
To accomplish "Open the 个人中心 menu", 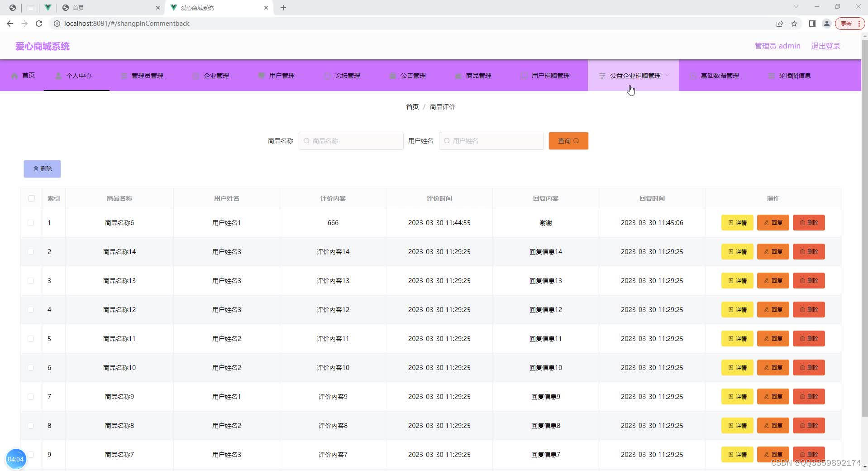I will 76,75.
